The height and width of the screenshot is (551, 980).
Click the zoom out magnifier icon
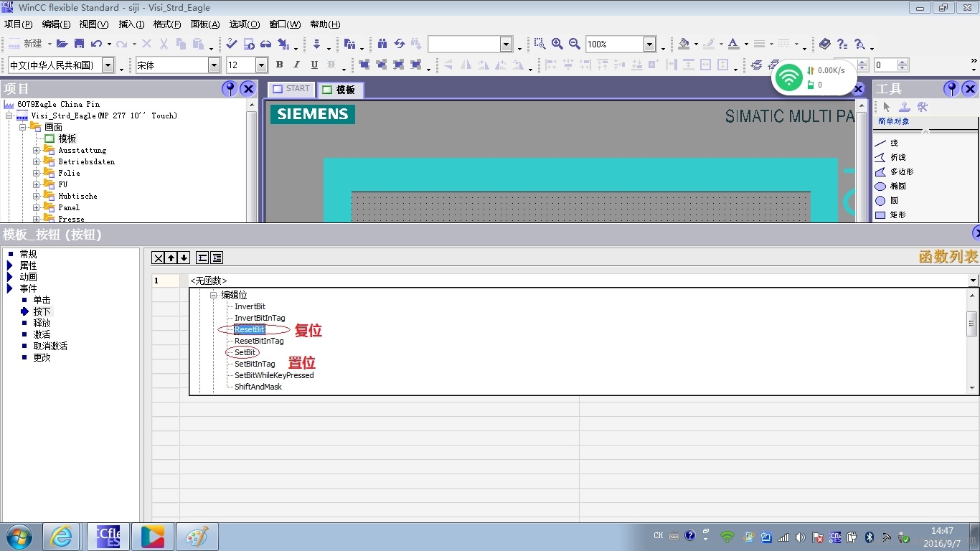pos(574,44)
